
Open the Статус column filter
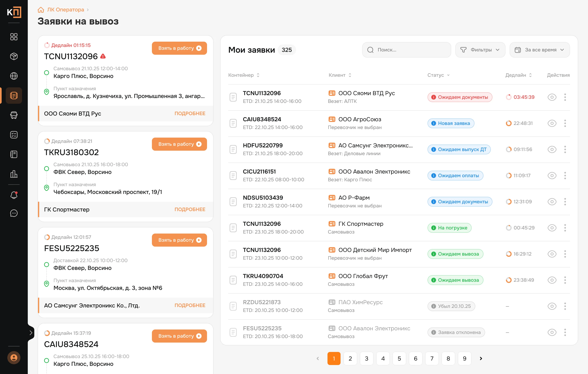(438, 75)
